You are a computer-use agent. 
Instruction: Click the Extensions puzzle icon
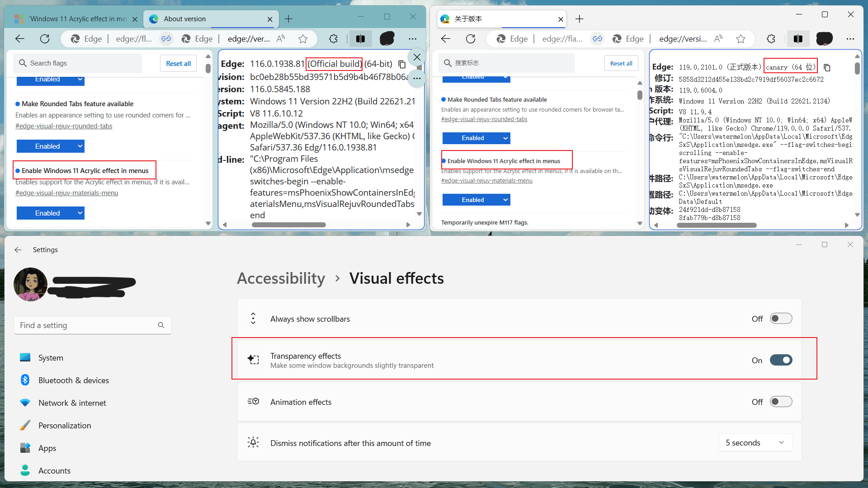coord(334,39)
